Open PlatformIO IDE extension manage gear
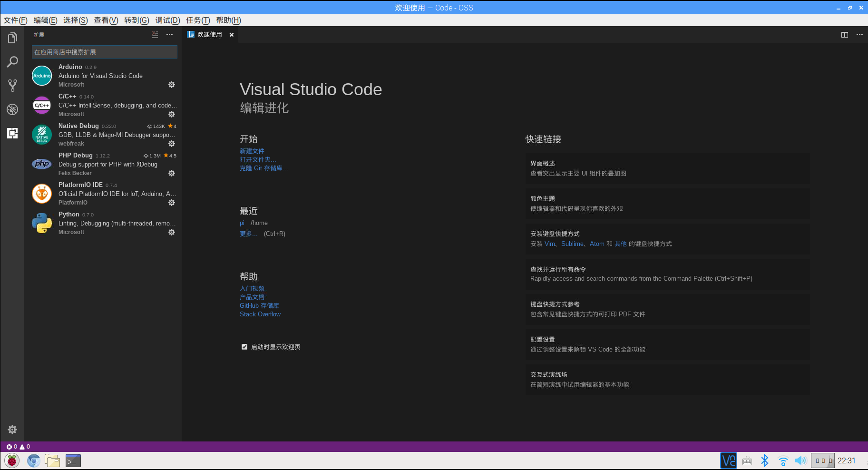This screenshot has width=868, height=470. 172,203
